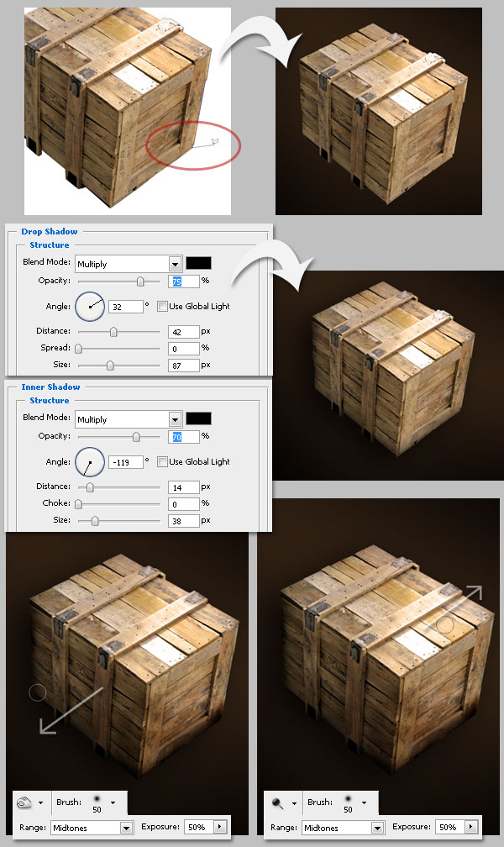
Task: Click the Drop Shadow Distance slider handle
Action: pos(113,332)
